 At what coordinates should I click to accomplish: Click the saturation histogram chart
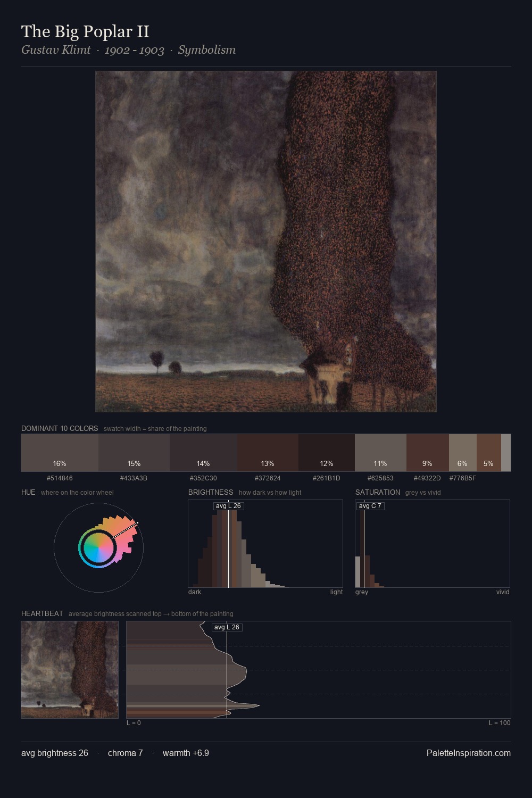(x=433, y=544)
